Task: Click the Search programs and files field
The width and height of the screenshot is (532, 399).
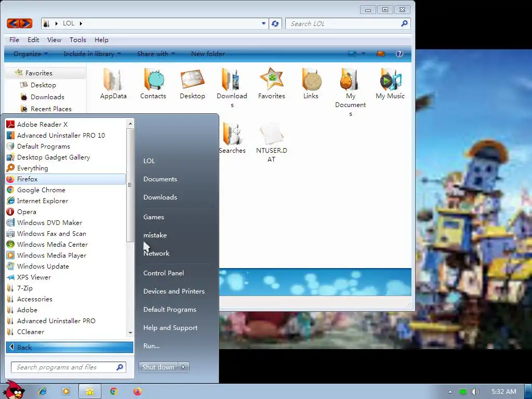Action: 69,367
